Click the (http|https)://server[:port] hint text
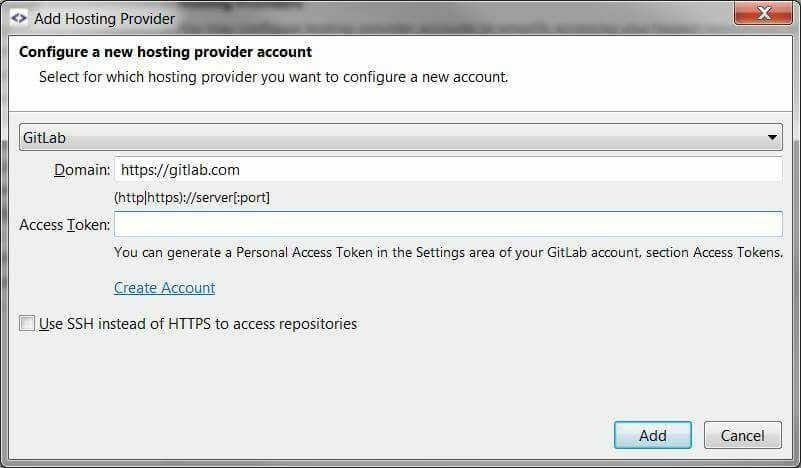Viewport: 801px width, 468px height. (192, 198)
